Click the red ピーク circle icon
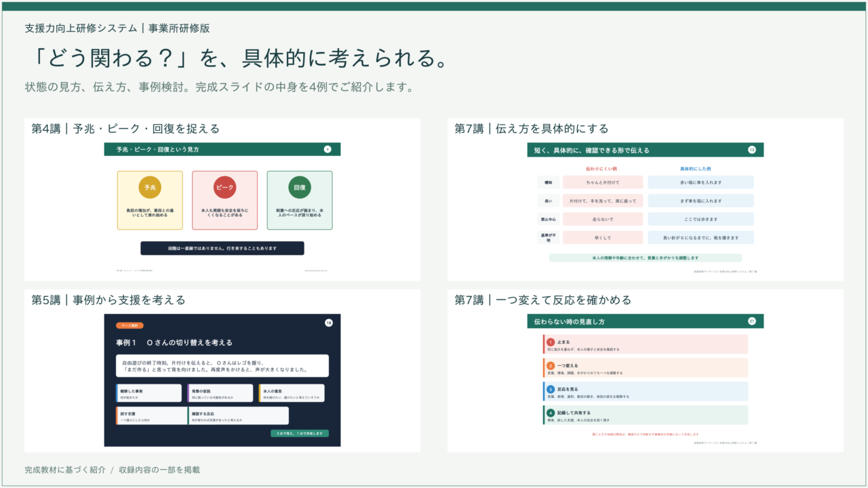The image size is (868, 488). (x=224, y=187)
